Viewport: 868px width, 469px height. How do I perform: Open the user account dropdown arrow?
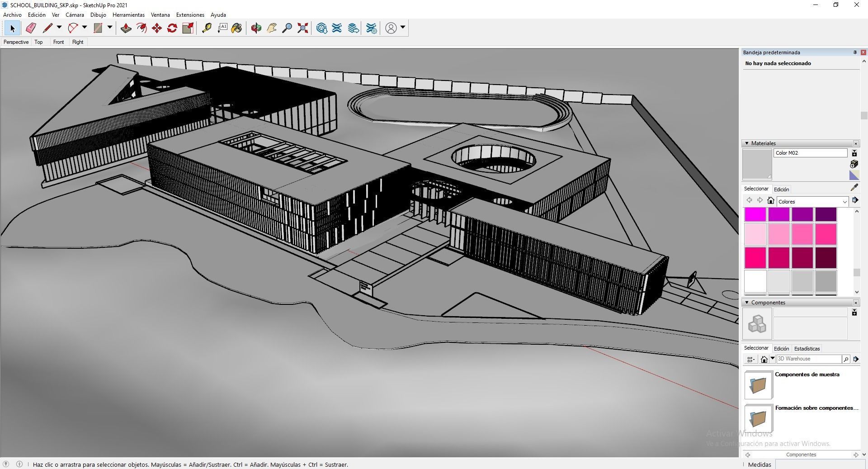click(402, 28)
